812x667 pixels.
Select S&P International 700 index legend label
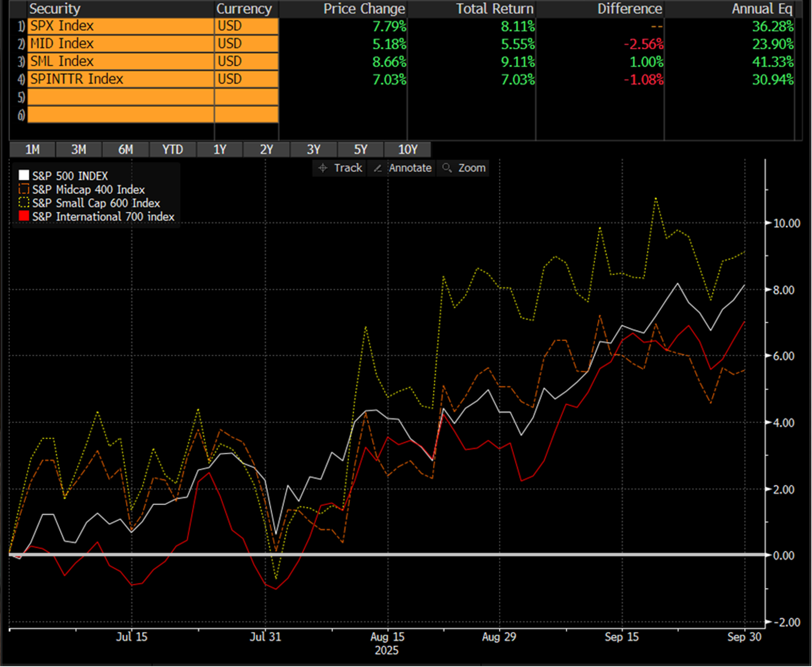click(103, 216)
